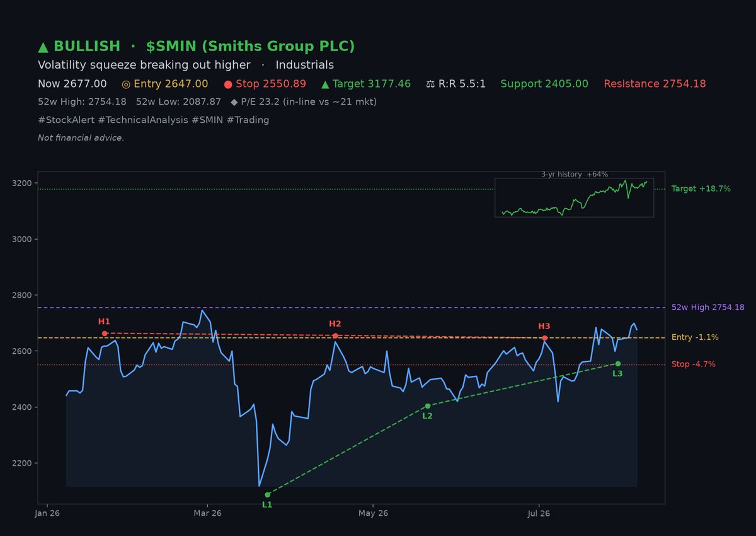This screenshot has width=756, height=536.
Task: Click the H2 swing high marker
Action: coord(335,335)
